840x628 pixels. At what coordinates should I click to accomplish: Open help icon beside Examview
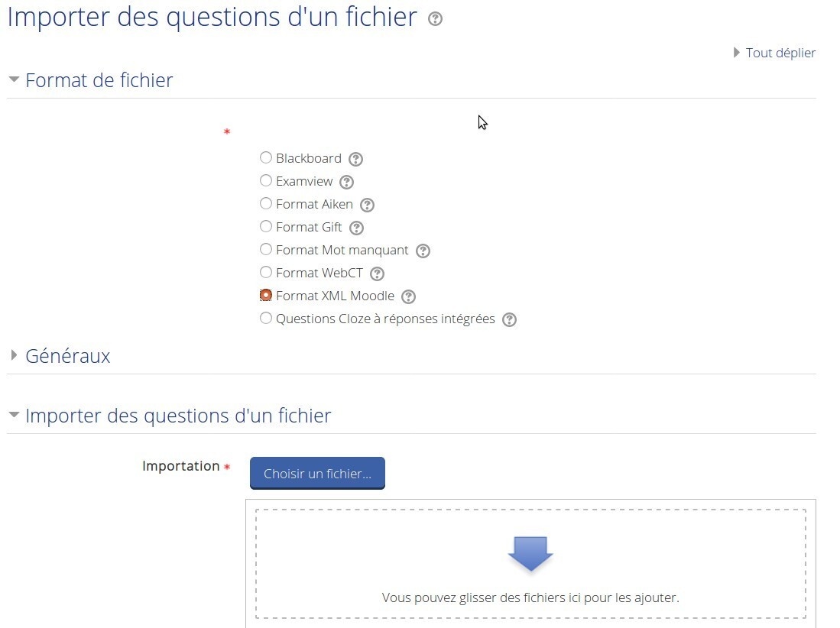[346, 182]
